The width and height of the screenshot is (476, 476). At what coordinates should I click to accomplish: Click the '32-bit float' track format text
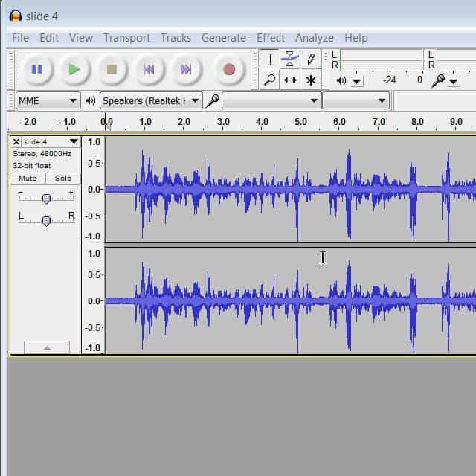click(31, 166)
